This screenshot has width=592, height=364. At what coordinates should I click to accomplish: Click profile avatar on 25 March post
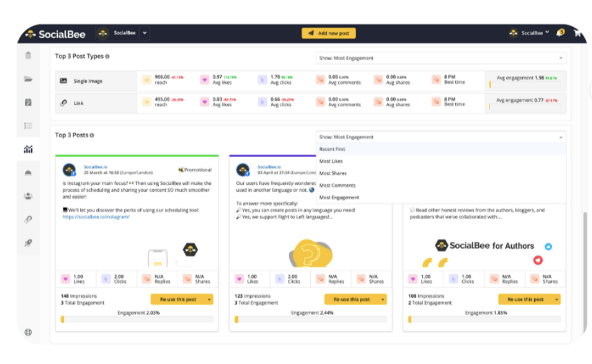click(x=69, y=170)
